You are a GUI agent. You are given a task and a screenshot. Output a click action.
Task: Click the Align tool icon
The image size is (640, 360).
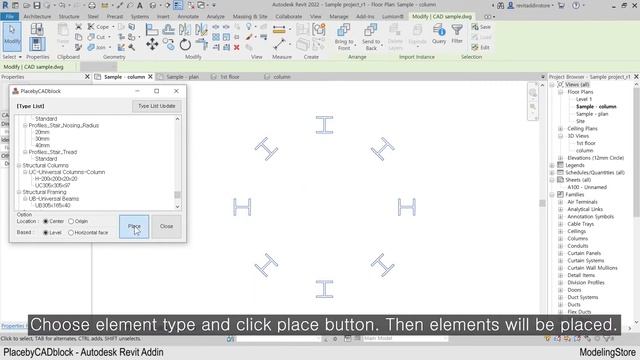[152, 29]
